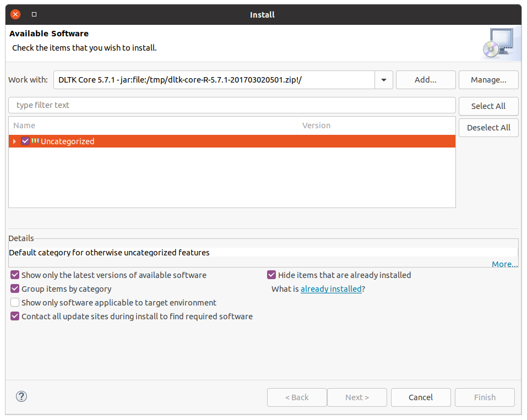Click the Add... button
527x420 pixels.
[x=425, y=79]
